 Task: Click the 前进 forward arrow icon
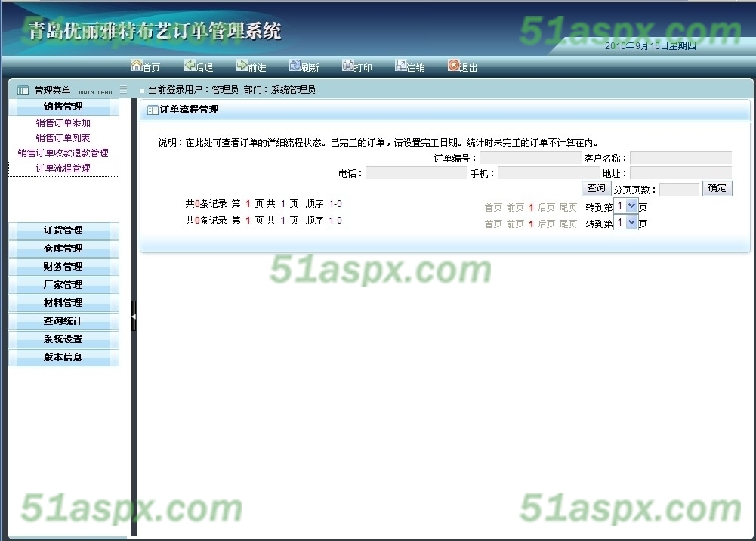242,65
